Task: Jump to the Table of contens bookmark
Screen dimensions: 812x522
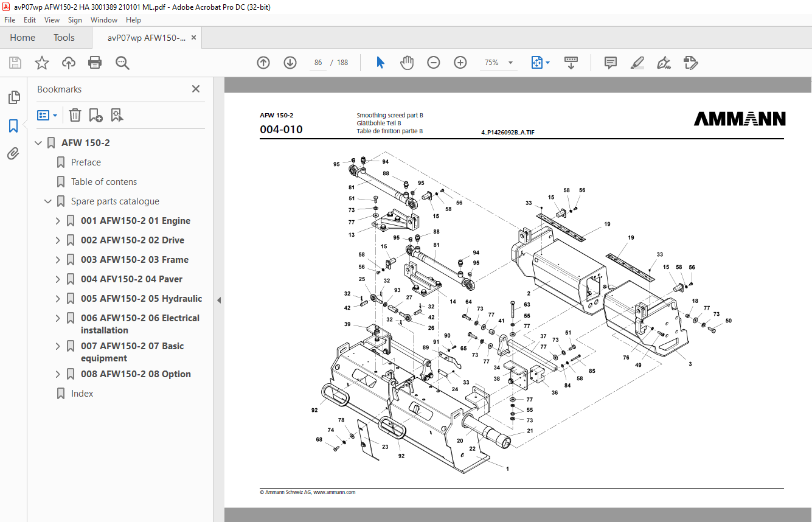Action: coord(104,182)
